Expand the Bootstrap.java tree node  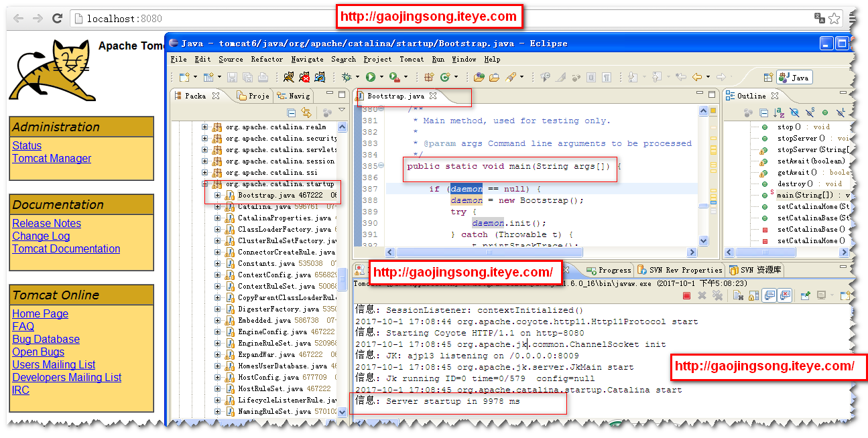tap(217, 195)
